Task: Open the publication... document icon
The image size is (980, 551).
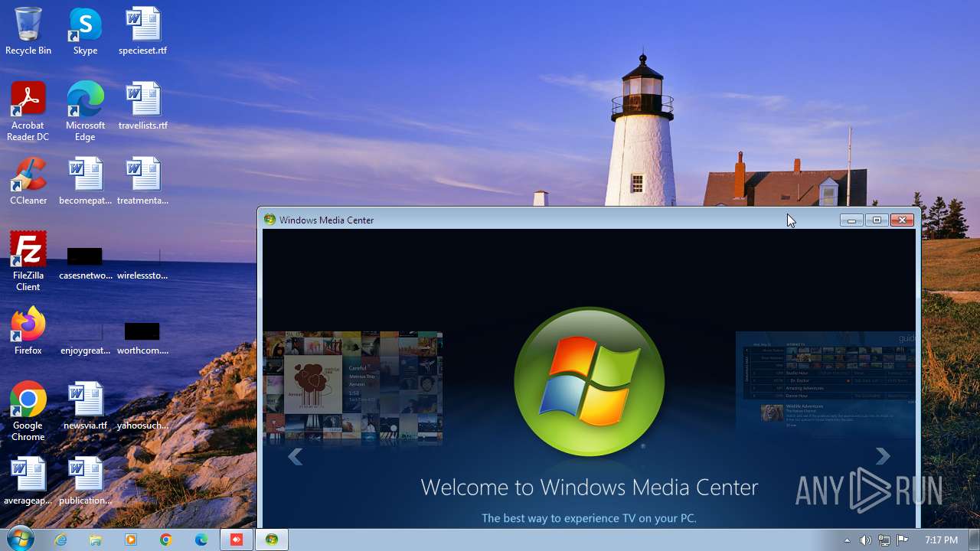Action: [x=85, y=481]
